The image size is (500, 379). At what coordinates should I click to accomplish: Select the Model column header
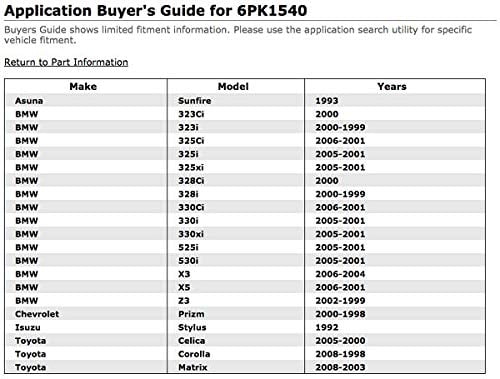click(x=233, y=86)
